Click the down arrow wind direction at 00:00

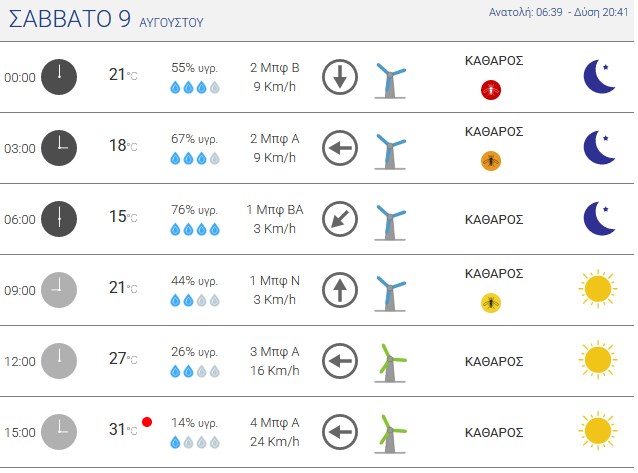[340, 77]
